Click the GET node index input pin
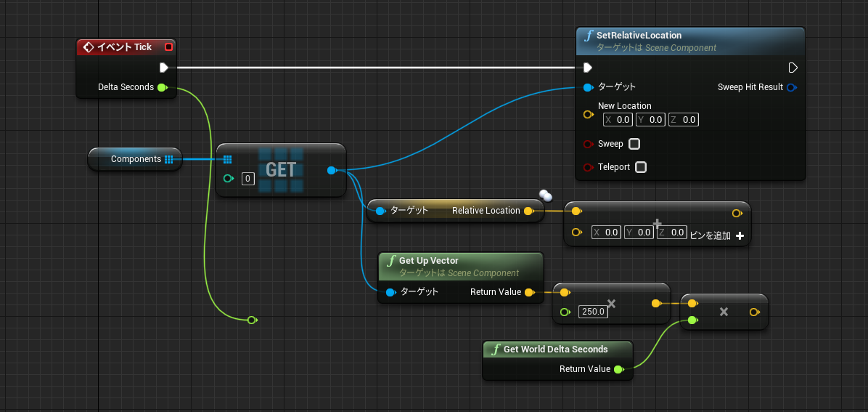 228,179
